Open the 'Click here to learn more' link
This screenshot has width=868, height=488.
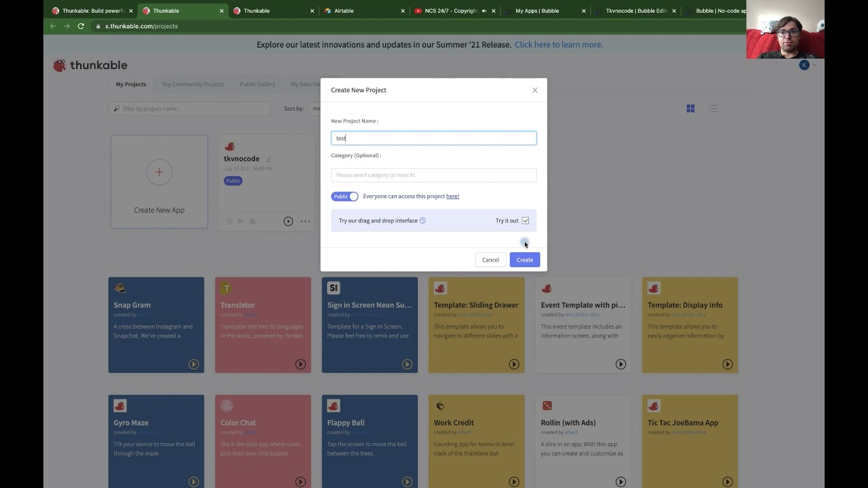coord(559,45)
